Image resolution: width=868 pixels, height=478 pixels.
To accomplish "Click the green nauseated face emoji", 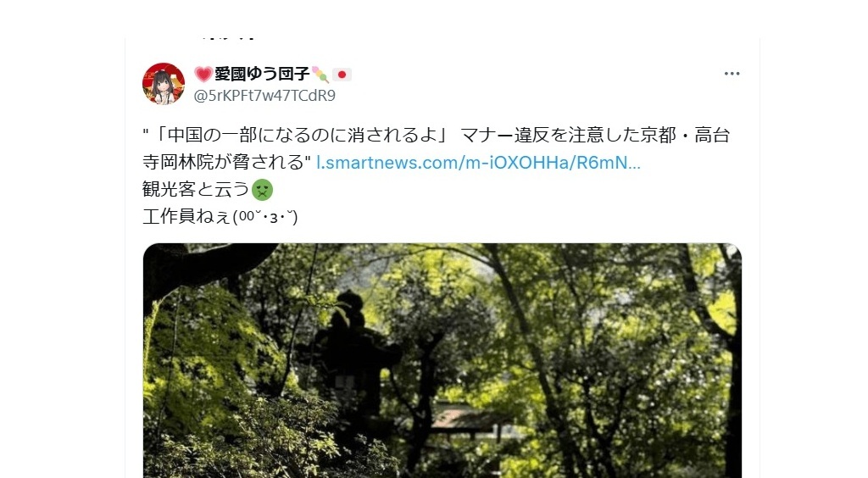I will tap(262, 190).
